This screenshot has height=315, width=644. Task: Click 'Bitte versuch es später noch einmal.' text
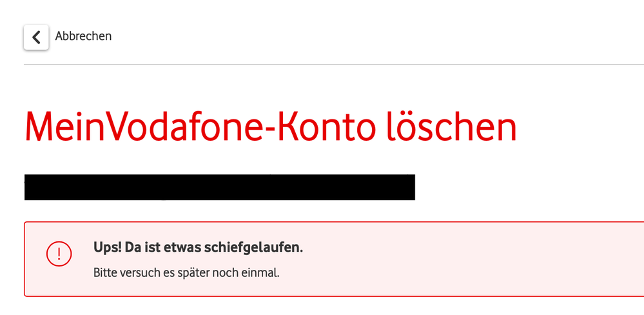click(186, 272)
